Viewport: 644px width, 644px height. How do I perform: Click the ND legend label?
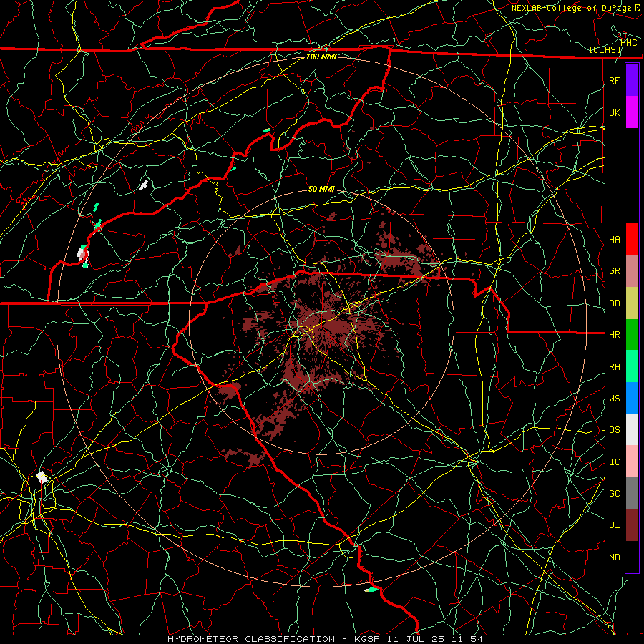614,557
